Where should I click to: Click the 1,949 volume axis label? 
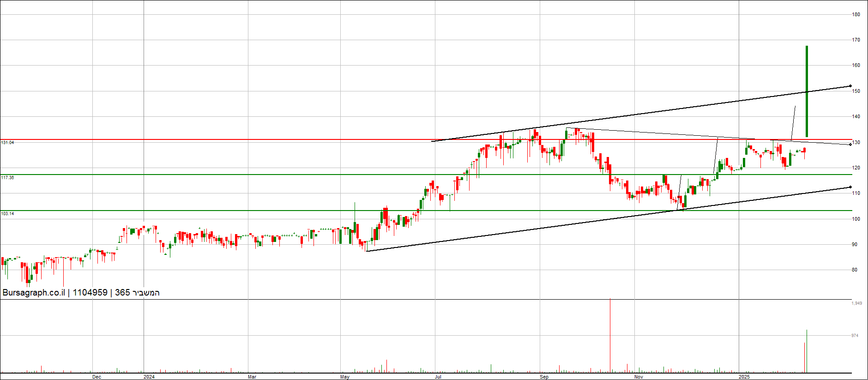coord(857,303)
